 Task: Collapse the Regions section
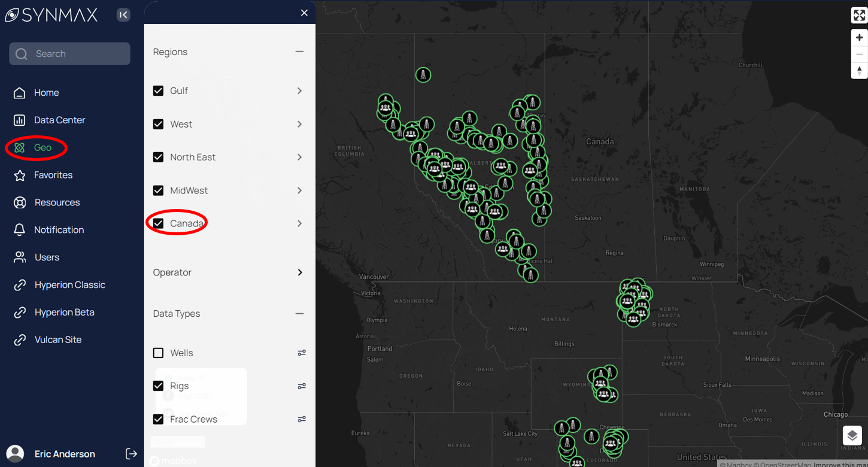pos(299,52)
